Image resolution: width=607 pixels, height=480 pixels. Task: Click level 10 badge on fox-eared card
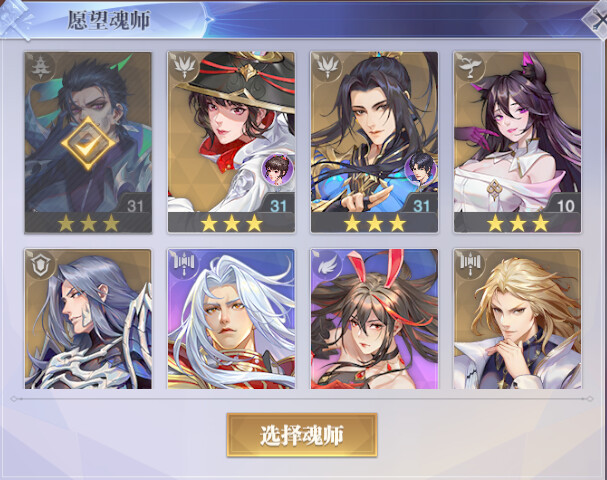566,206
